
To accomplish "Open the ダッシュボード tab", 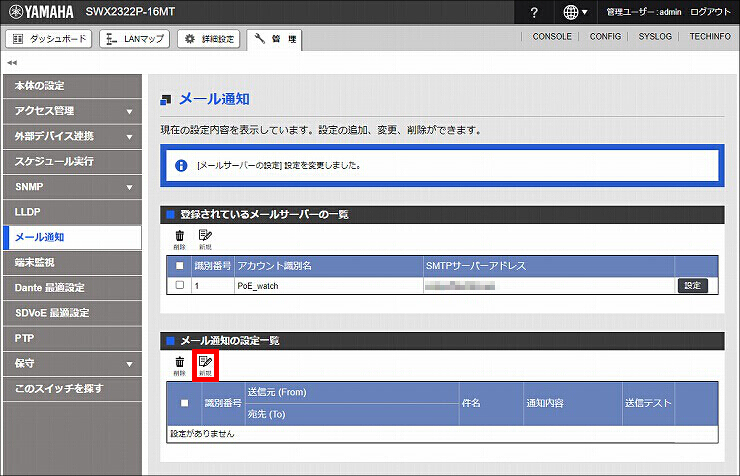I will [49, 39].
